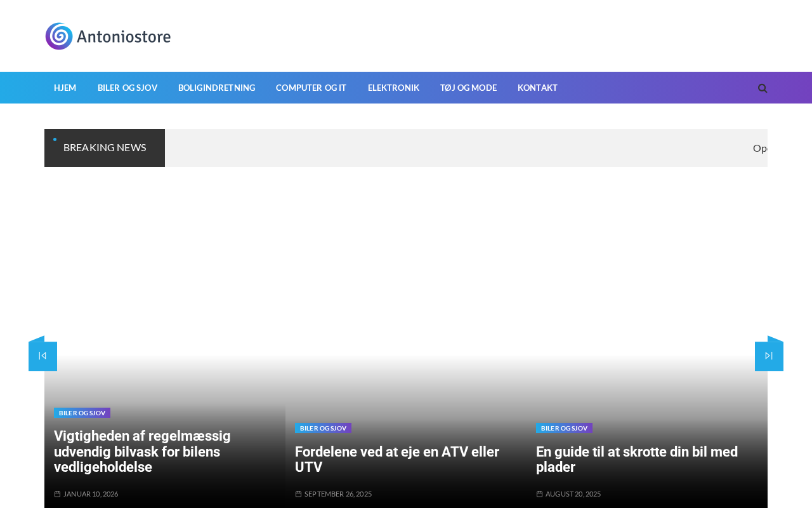Open the Hjem menu item
Viewport: 812px width, 508px height.
click(65, 88)
